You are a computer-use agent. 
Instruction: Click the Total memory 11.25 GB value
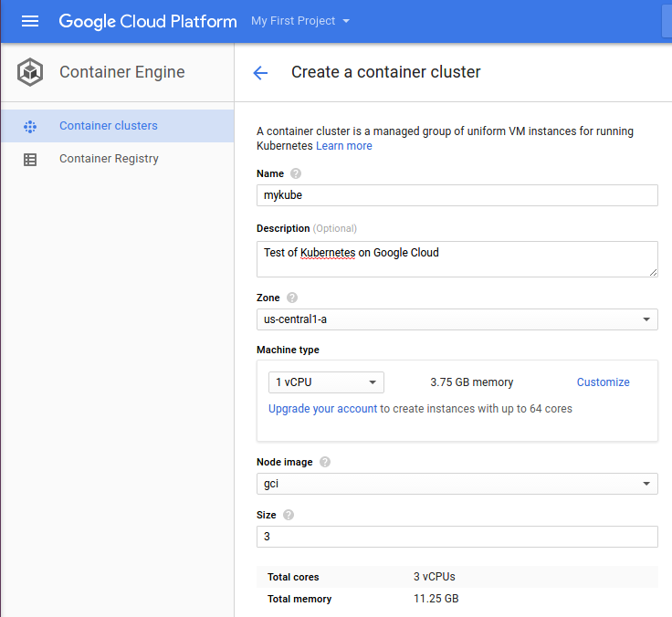pyautogui.click(x=436, y=599)
